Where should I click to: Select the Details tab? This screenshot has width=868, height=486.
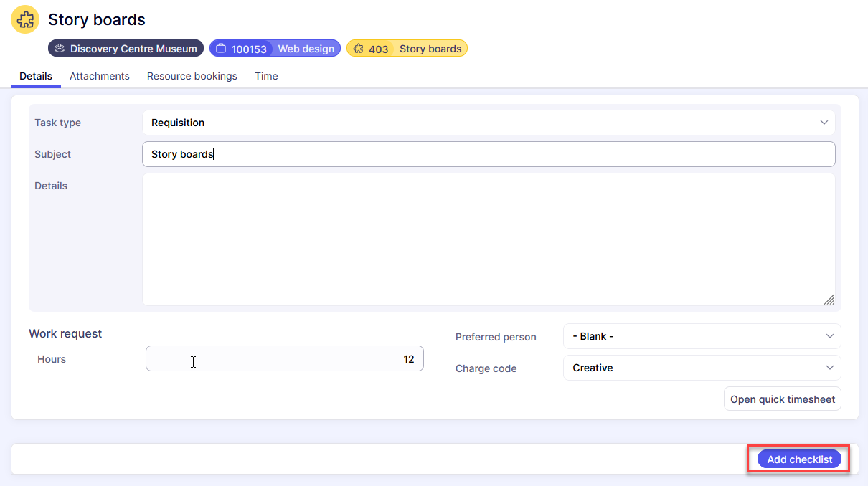36,76
